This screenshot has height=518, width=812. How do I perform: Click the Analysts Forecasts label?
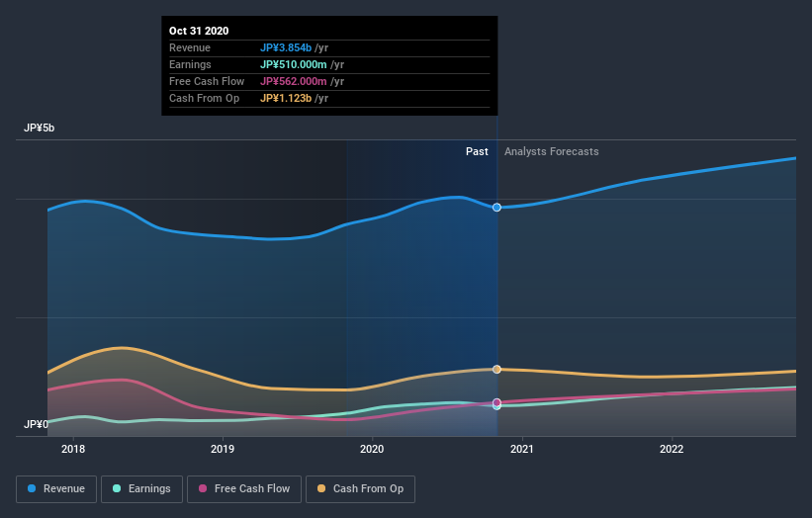(552, 151)
